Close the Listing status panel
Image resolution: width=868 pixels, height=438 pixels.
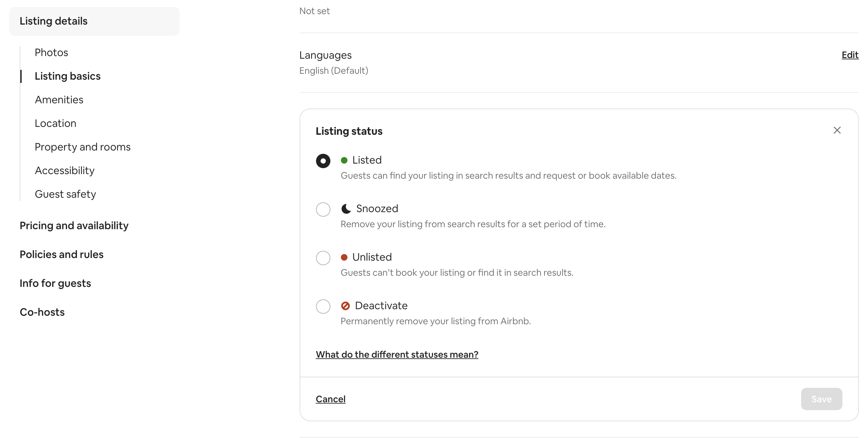pos(837,130)
